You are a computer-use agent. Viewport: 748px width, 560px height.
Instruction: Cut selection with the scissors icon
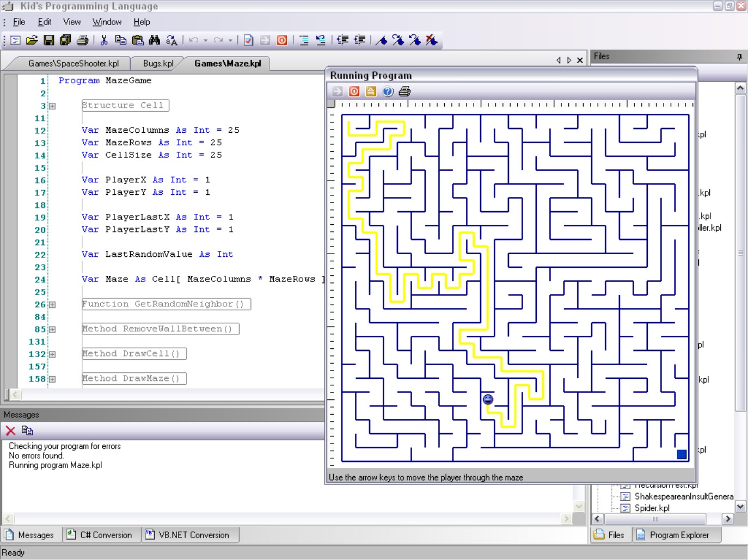104,40
